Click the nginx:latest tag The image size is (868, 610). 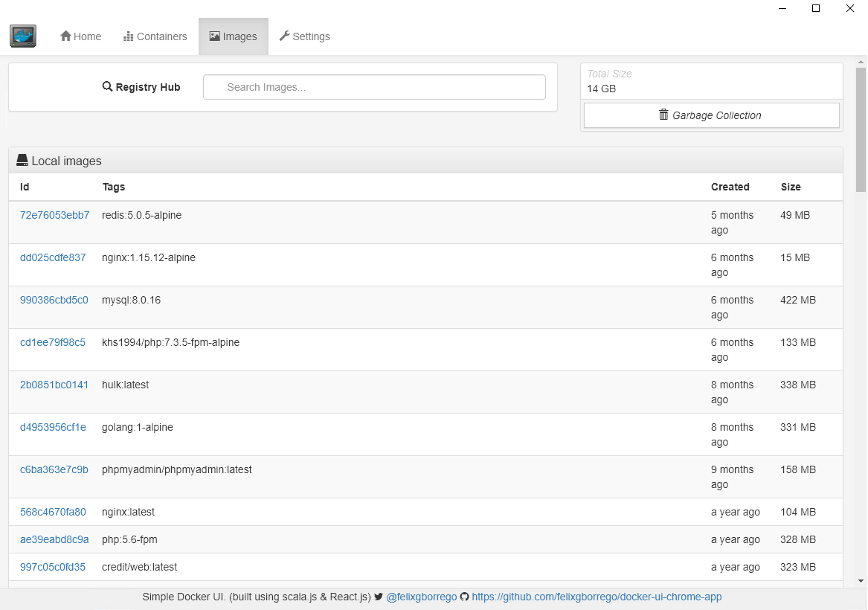pos(128,512)
